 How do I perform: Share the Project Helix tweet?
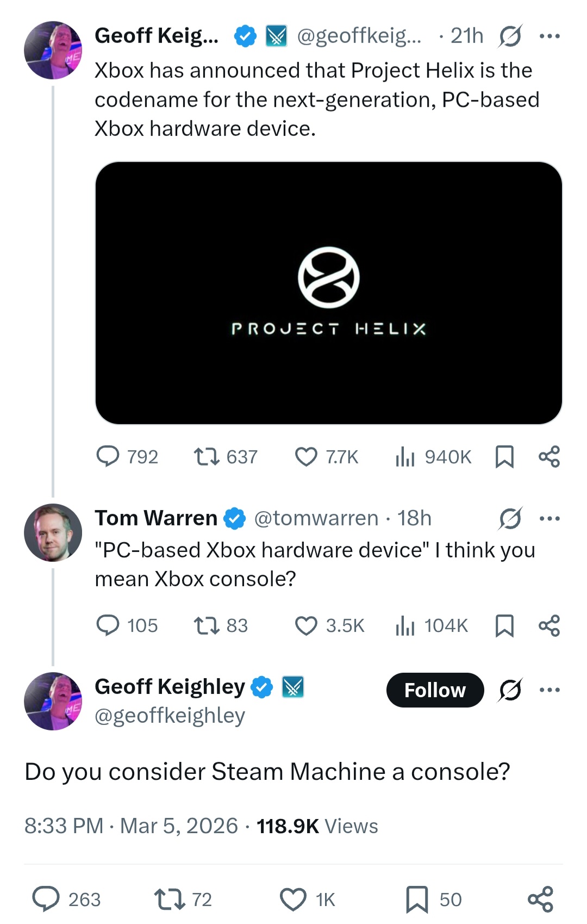pyautogui.click(x=549, y=456)
